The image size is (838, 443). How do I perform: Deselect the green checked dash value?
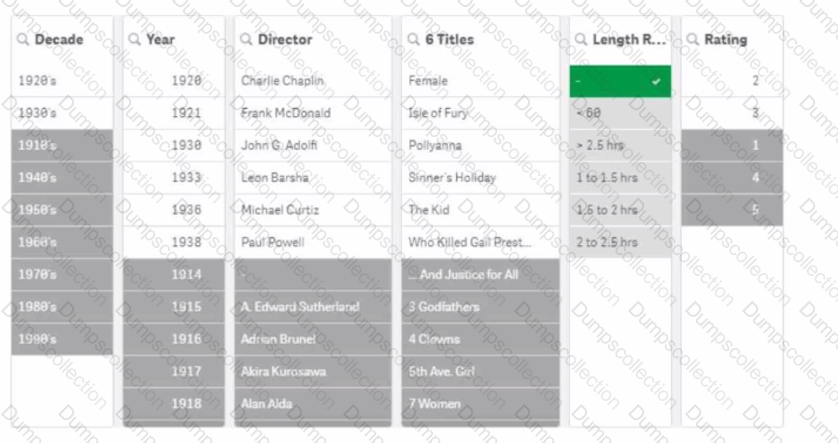[620, 81]
